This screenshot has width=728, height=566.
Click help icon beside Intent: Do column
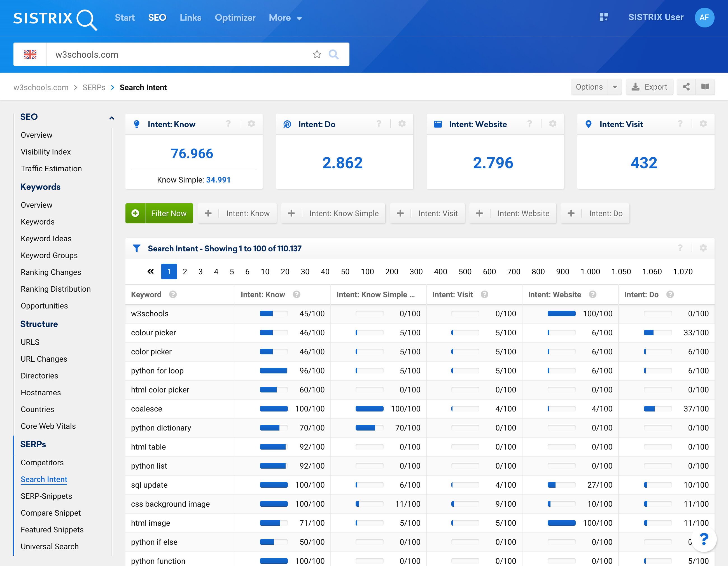tap(670, 294)
